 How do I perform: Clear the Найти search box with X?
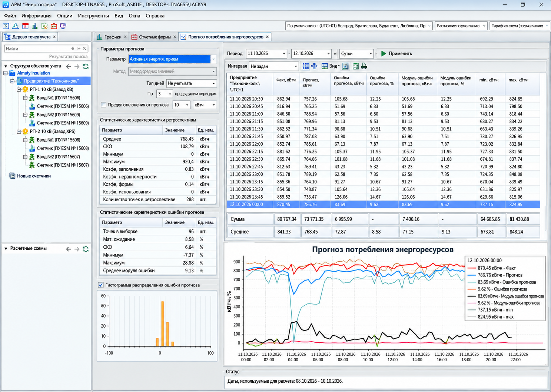pos(84,49)
